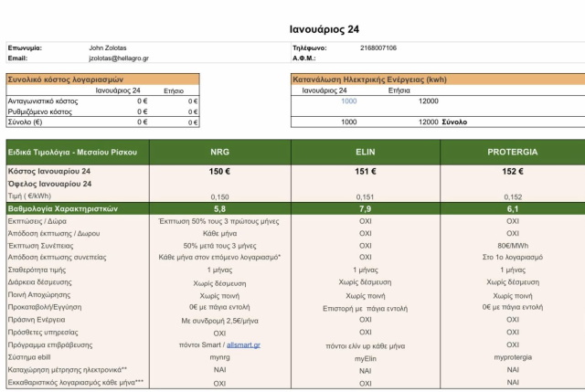This screenshot has width=585, height=392.
Task: Click the NRG column header
Action: tap(219, 153)
